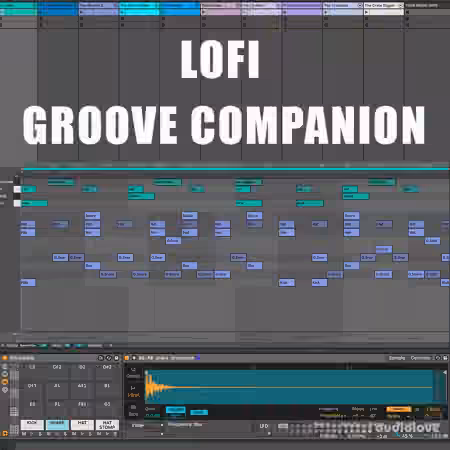Mute the KICK pad with its M button

pyautogui.click(x=24, y=434)
